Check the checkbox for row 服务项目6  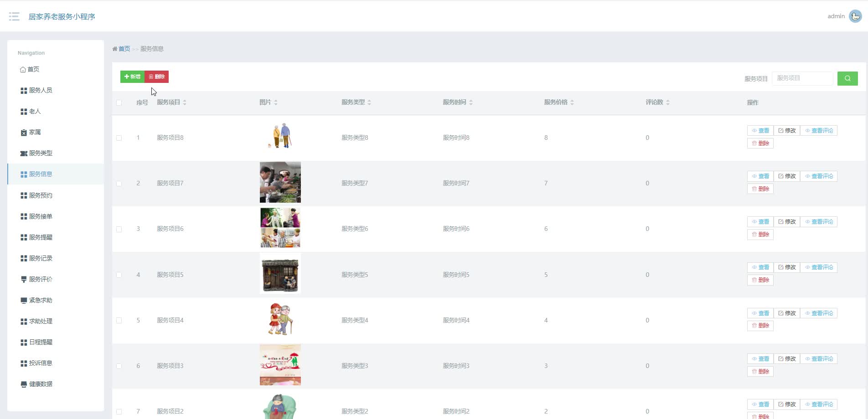119,229
